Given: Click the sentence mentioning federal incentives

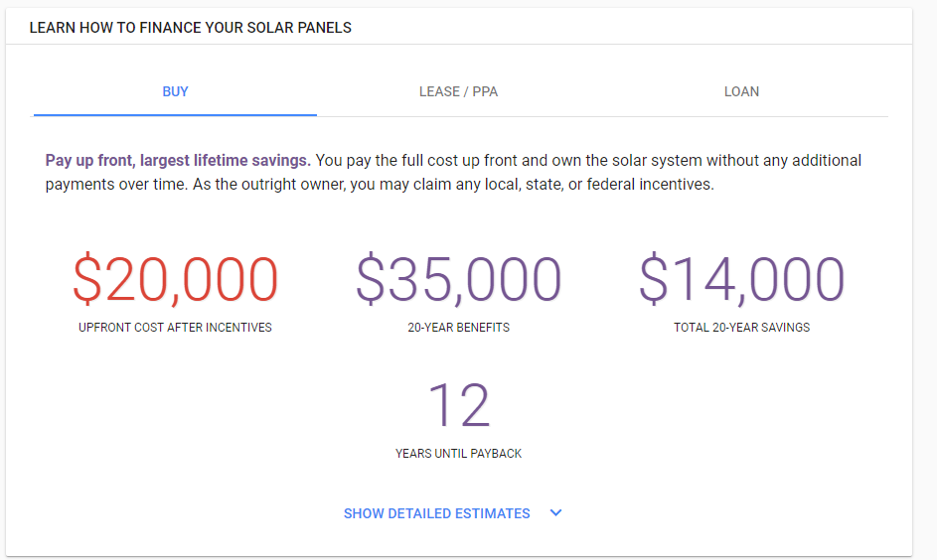Looking at the screenshot, I should [x=453, y=185].
